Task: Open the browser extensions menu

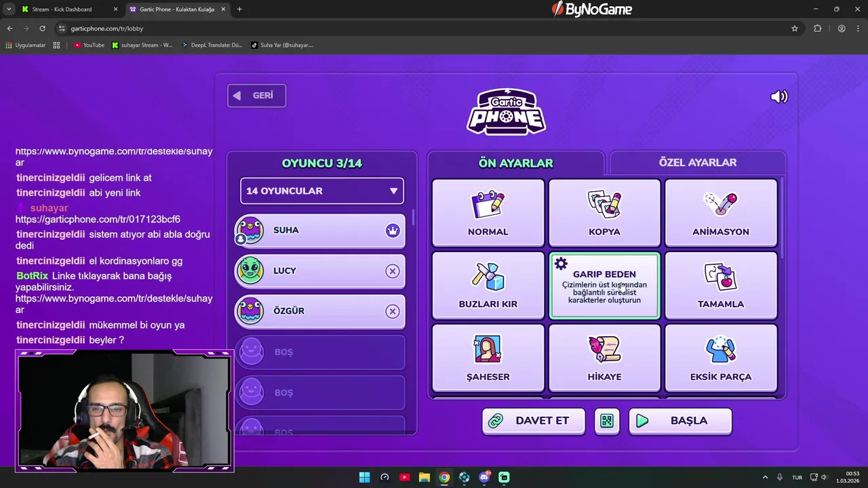Action: 817,28
